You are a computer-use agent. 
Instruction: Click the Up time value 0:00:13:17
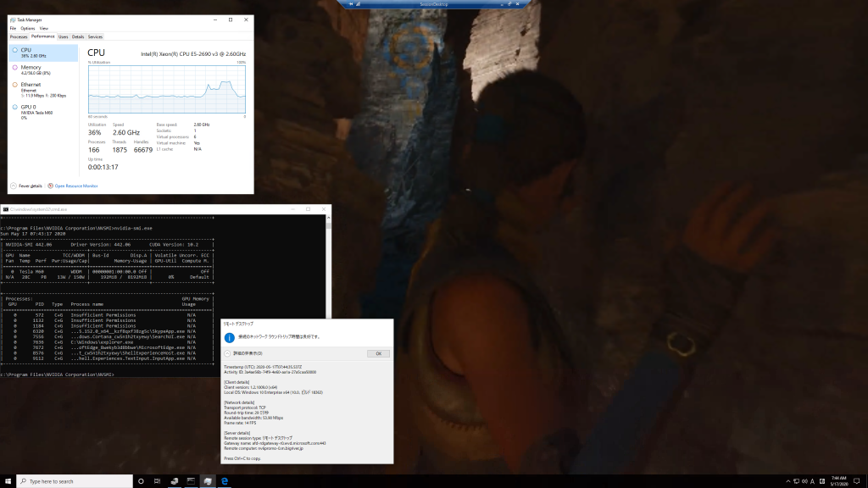click(x=103, y=167)
